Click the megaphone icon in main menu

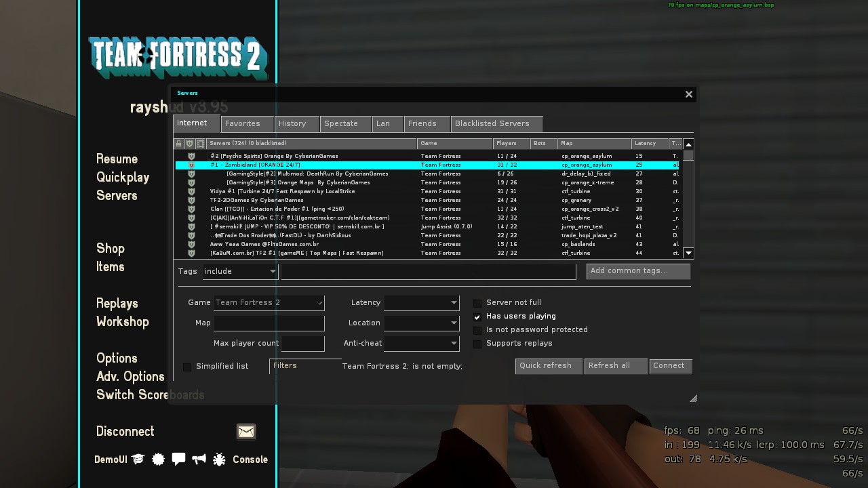point(199,460)
